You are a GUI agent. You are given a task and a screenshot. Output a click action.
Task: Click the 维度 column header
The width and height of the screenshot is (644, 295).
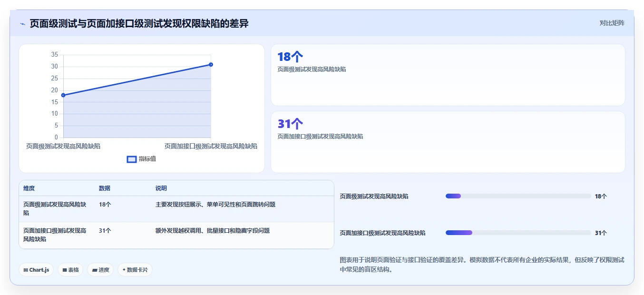(x=29, y=188)
